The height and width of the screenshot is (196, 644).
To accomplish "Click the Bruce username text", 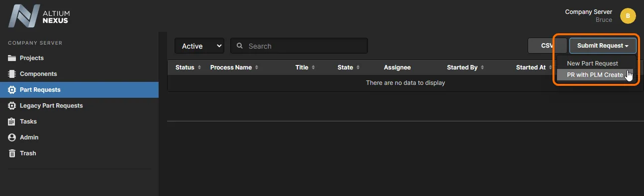I will click(604, 20).
